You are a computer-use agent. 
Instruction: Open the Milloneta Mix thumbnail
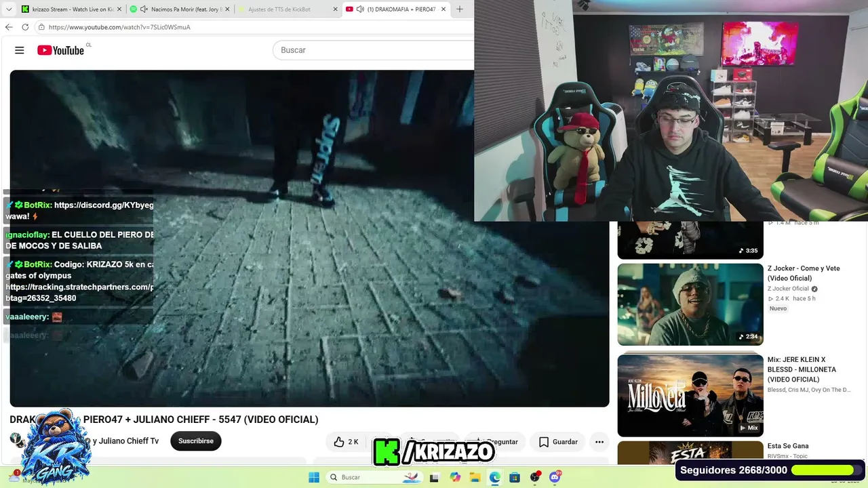click(690, 396)
